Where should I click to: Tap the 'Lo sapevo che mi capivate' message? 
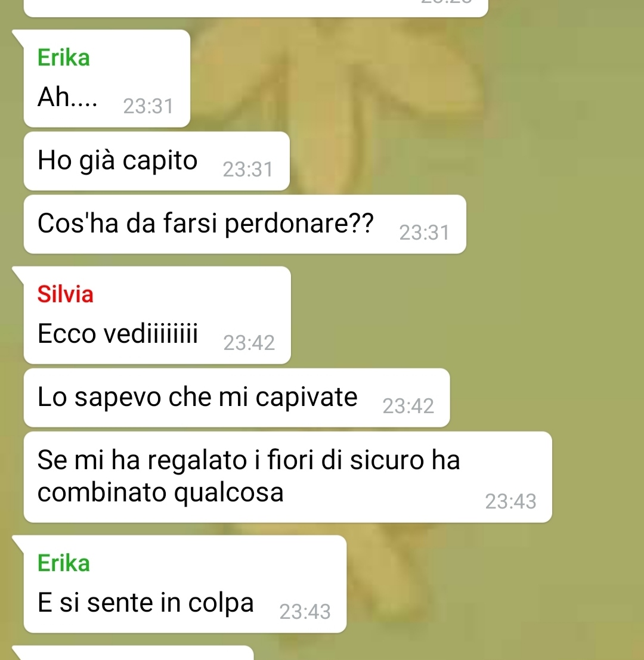(x=237, y=398)
